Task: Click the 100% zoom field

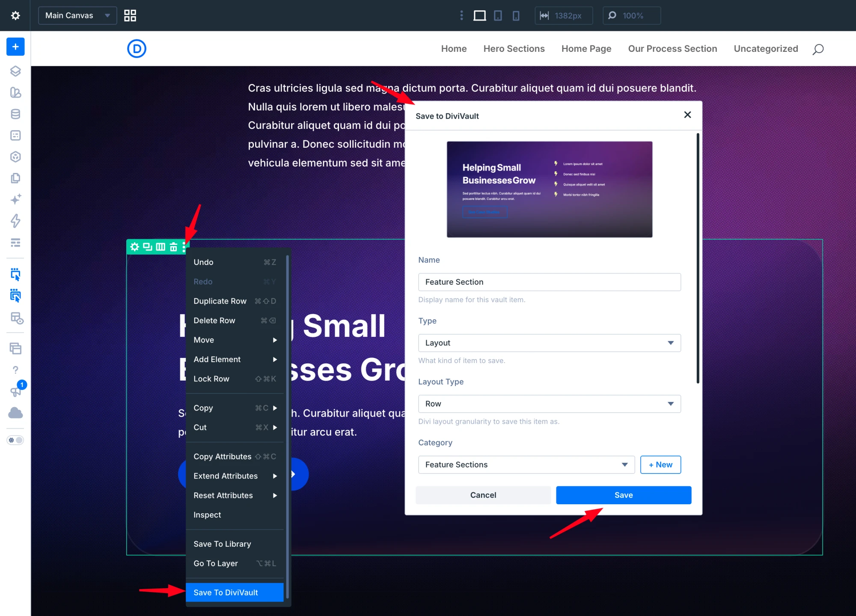Action: pos(632,15)
